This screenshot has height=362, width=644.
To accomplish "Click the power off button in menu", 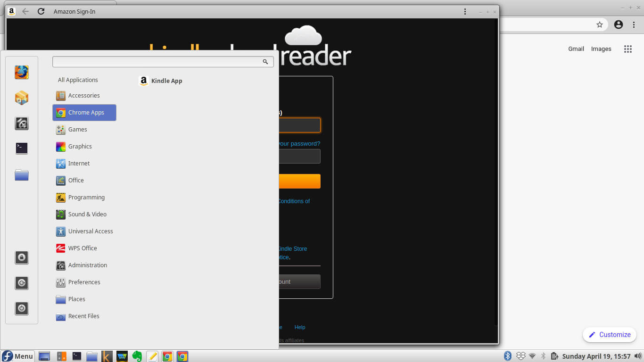I will 22,308.
